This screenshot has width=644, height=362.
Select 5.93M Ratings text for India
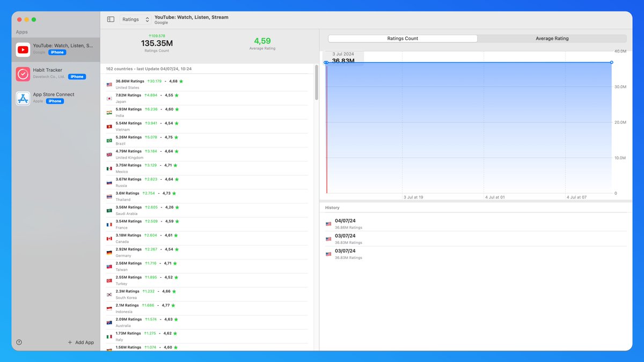pos(128,109)
